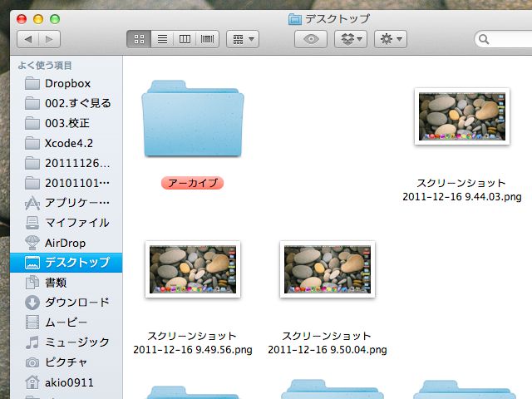532x399 pixels.
Task: Select the screenshot 9.50.04.png thumbnail
Action: pyautogui.click(x=328, y=269)
